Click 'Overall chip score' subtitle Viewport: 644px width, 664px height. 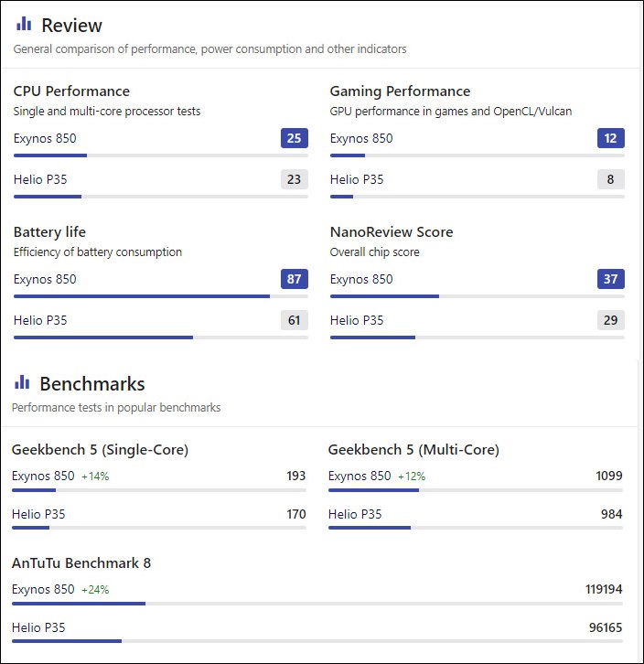point(374,252)
